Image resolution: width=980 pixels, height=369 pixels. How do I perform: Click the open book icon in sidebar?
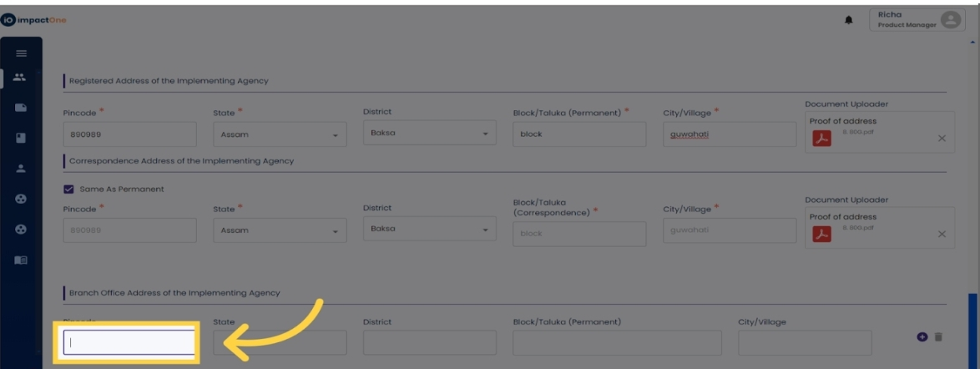[21, 260]
